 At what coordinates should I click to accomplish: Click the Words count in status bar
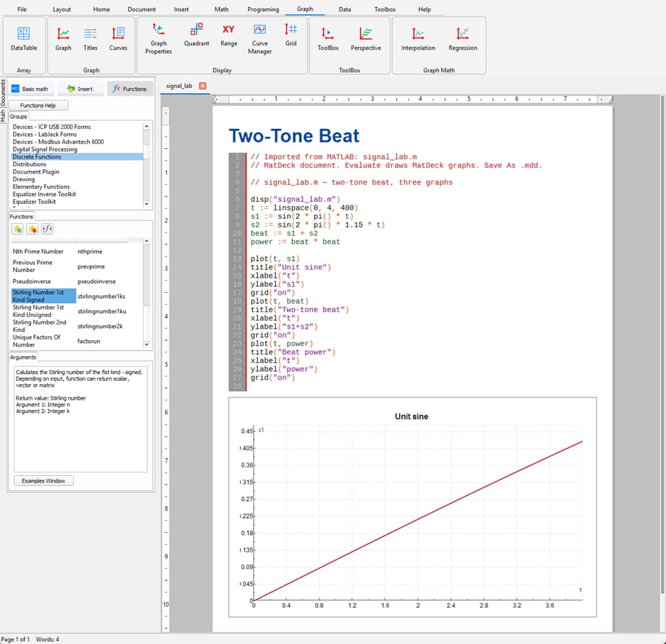tap(47, 639)
